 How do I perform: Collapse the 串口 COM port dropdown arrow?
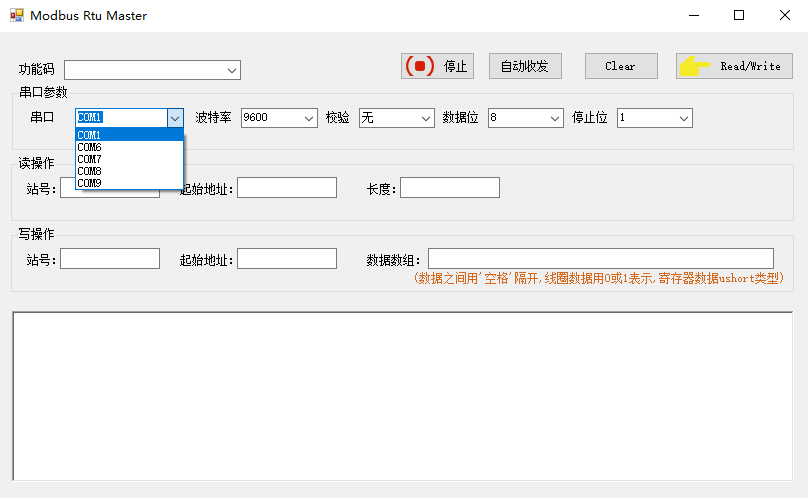click(x=175, y=118)
